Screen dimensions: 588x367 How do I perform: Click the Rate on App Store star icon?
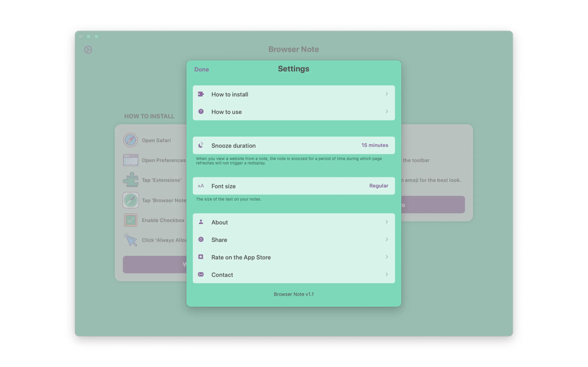point(201,257)
